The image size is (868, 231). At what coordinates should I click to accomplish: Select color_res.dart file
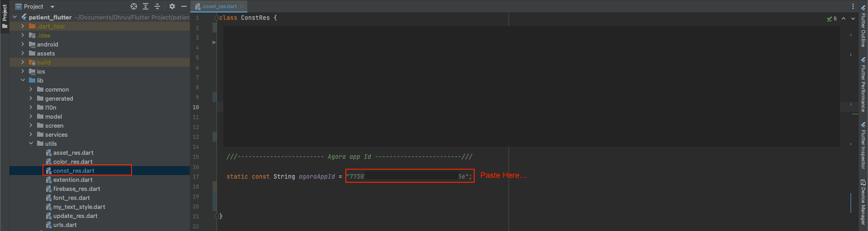pos(73,162)
